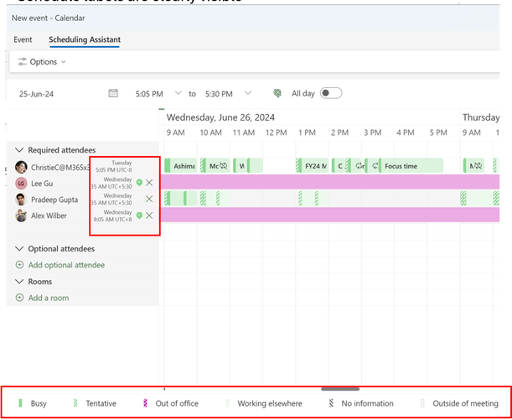Click the time zone globe icon
512x420 pixels.
coord(278,93)
